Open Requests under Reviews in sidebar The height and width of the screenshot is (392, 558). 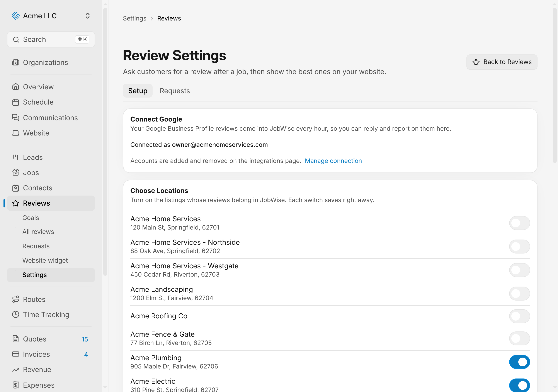[x=36, y=246]
